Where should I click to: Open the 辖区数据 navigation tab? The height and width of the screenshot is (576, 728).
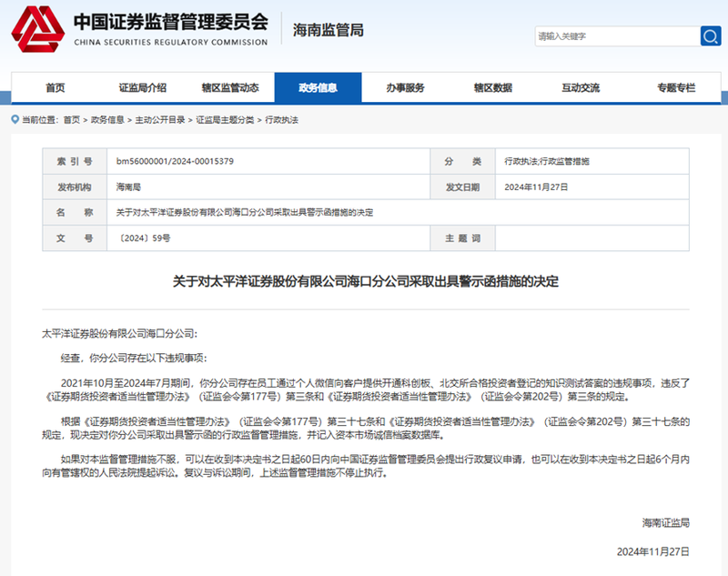[x=493, y=87]
